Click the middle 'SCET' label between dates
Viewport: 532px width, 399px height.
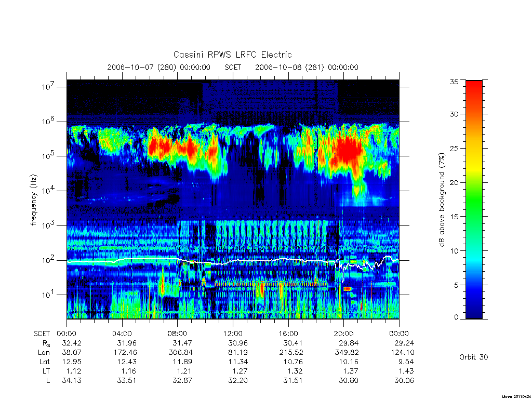(233, 67)
